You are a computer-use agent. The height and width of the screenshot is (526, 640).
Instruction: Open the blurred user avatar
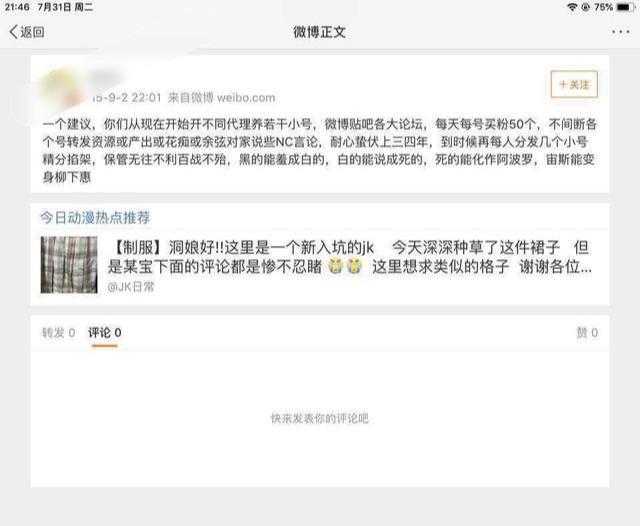61,88
